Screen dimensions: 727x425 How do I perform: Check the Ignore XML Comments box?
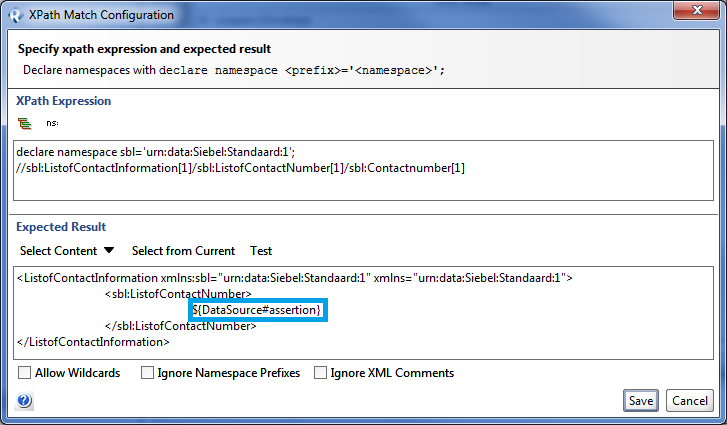pos(322,373)
